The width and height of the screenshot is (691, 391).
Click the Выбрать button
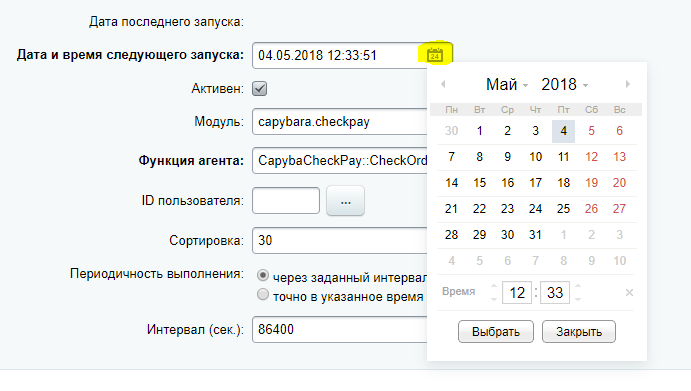tap(496, 331)
